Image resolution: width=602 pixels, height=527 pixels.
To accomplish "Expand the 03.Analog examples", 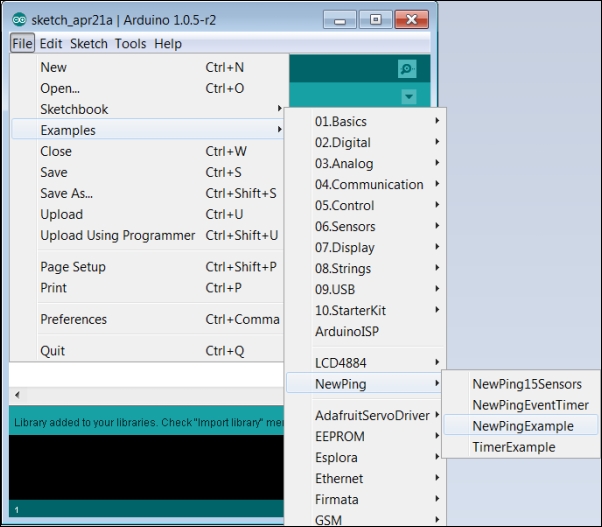I will 366,164.
